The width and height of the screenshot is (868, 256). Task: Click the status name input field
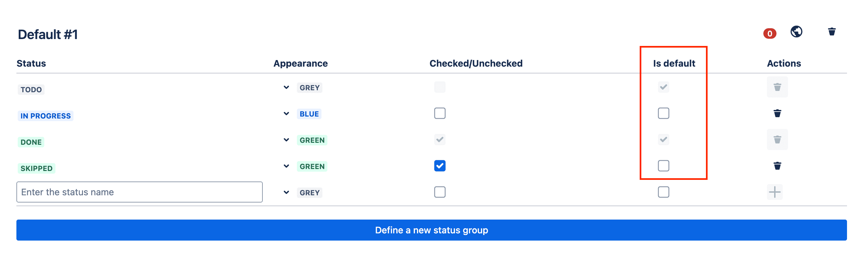point(139,192)
